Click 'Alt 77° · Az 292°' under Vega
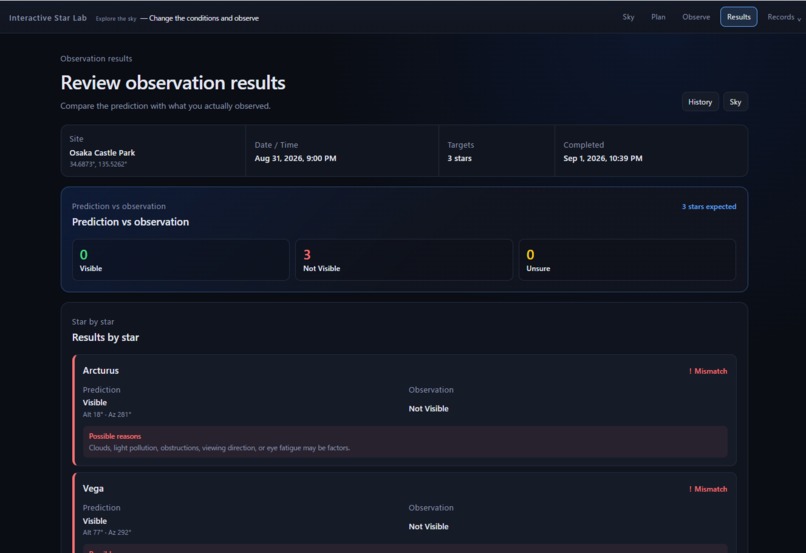 point(107,532)
